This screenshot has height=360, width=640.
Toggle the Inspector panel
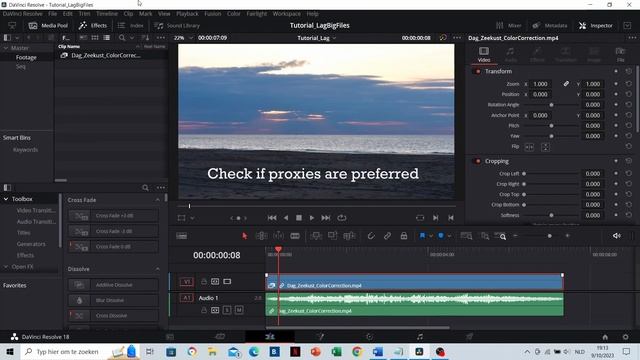coord(596,25)
